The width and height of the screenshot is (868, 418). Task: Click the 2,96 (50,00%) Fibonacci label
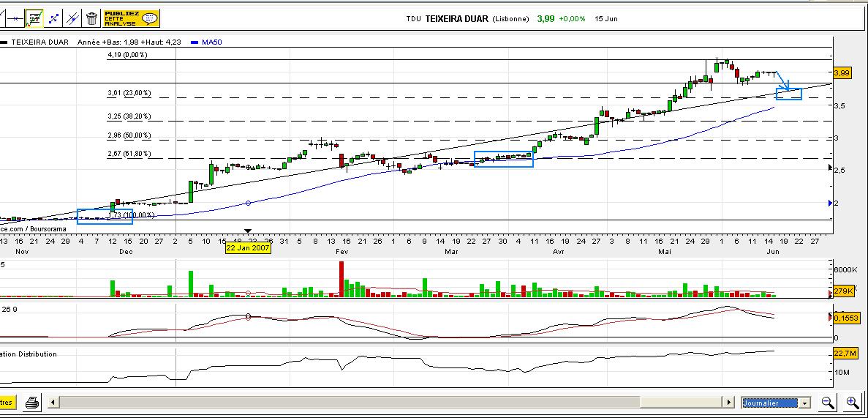coord(129,135)
